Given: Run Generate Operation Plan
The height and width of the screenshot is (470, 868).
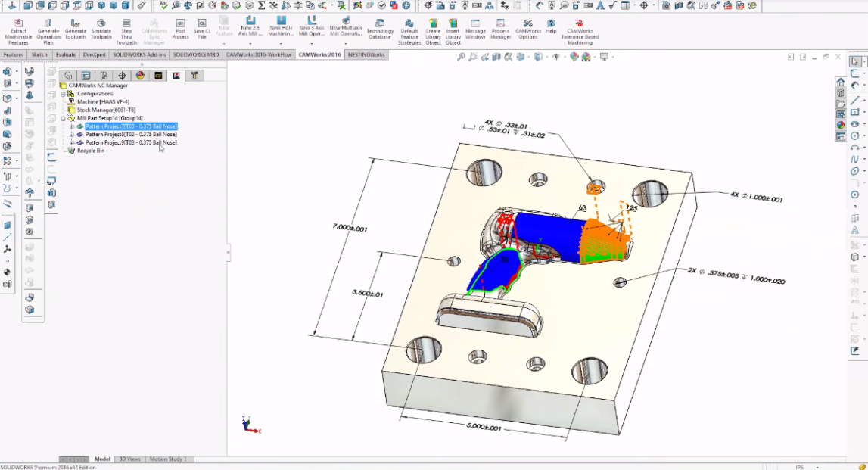Looking at the screenshot, I should [x=48, y=32].
